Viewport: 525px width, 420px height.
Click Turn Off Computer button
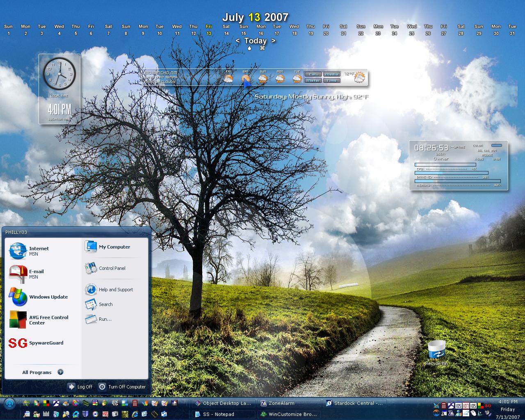pyautogui.click(x=122, y=387)
